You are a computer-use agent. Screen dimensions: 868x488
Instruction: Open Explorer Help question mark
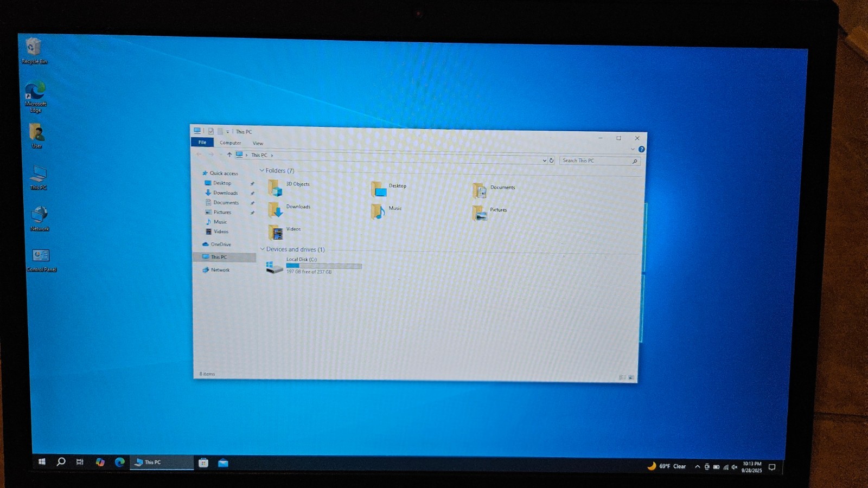[x=641, y=149]
